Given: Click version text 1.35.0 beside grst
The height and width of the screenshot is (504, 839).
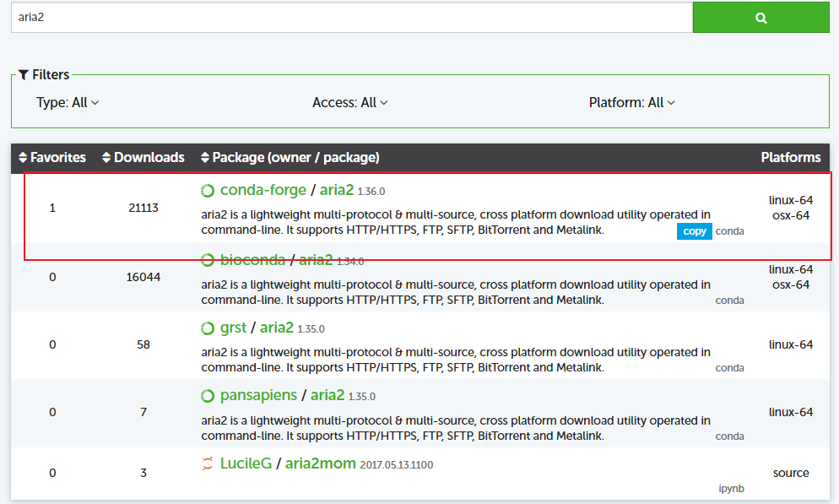Looking at the screenshot, I should 311,329.
